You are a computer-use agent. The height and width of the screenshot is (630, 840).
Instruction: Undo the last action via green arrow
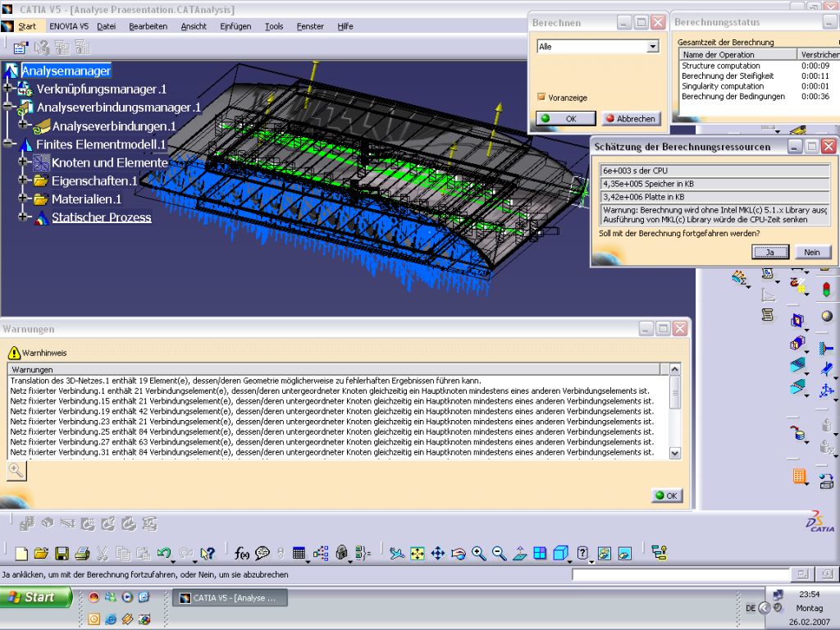click(164, 554)
